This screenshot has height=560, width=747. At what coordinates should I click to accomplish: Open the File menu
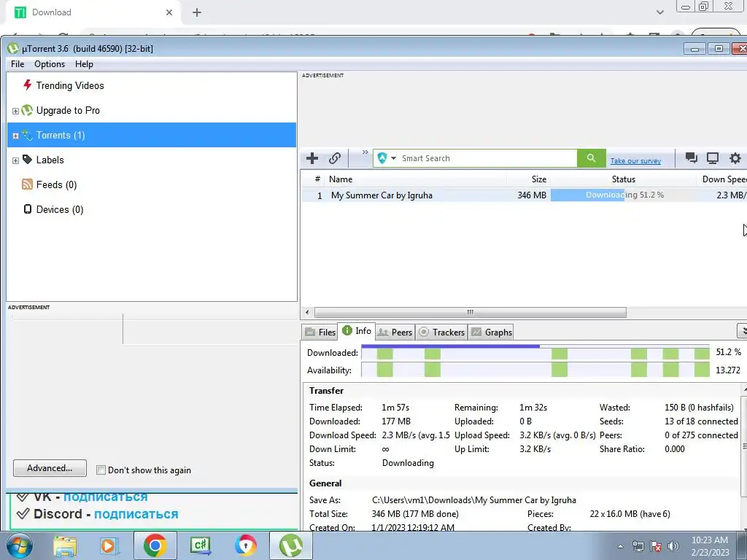[x=18, y=64]
